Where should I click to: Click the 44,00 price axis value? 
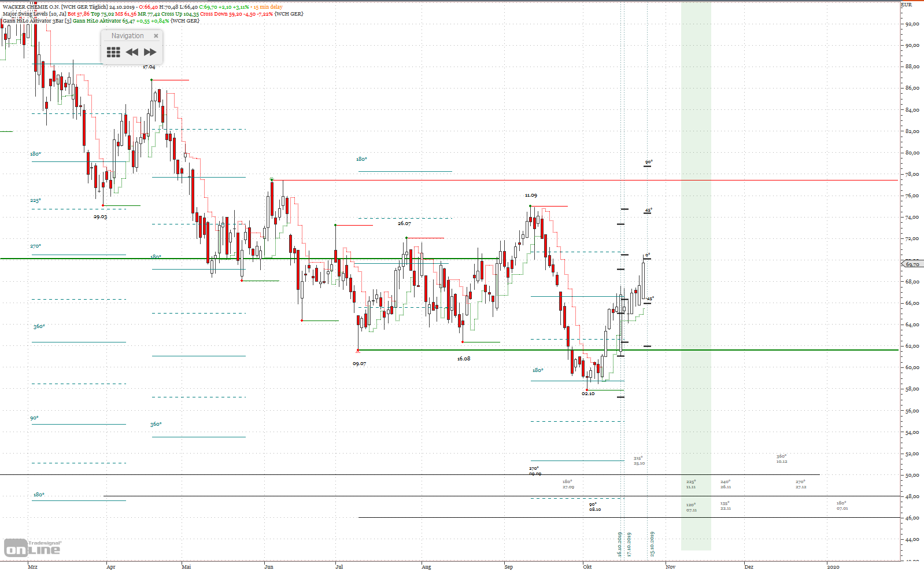tap(912, 539)
